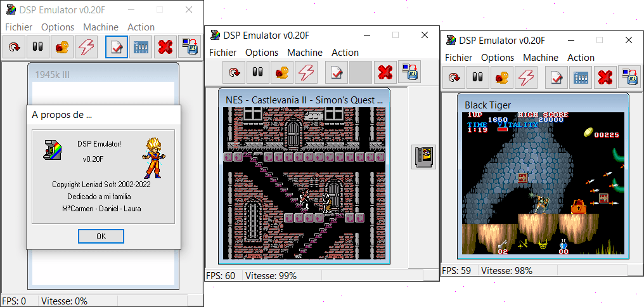Click DIP switches icon in Black Tiger window
The height and width of the screenshot is (307, 644).
[581, 77]
